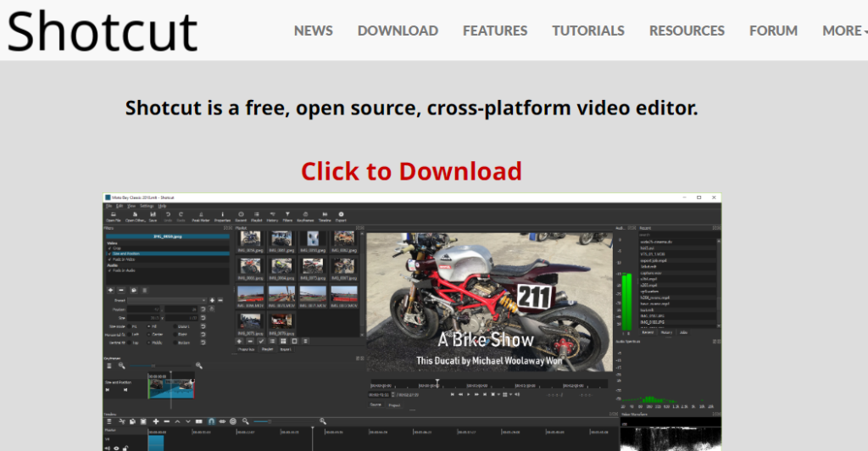Open the Preset combo box in Filters
Image resolution: width=868 pixels, height=451 pixels.
point(167,300)
